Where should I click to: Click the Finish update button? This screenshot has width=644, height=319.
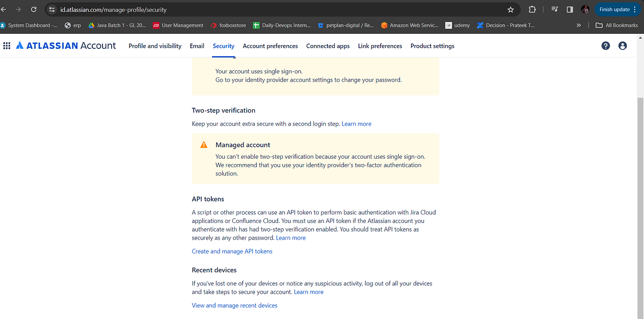614,9
